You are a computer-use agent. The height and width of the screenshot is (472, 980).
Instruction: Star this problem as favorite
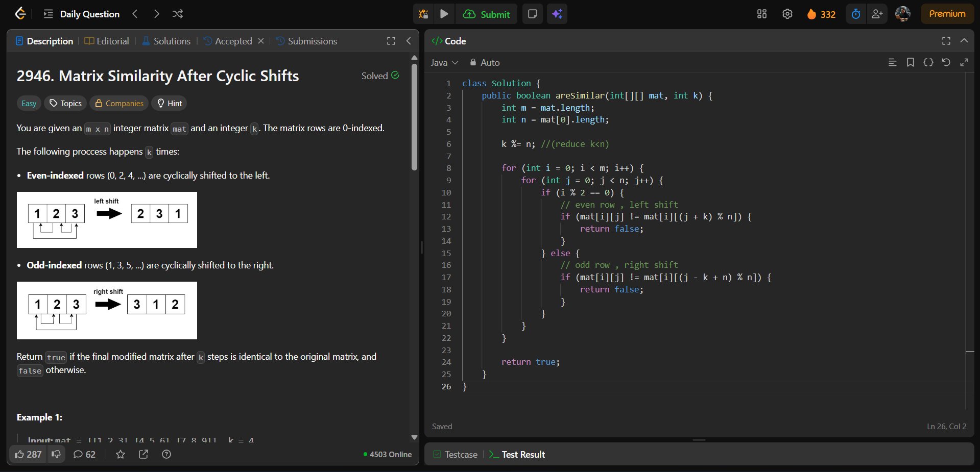pyautogui.click(x=121, y=454)
